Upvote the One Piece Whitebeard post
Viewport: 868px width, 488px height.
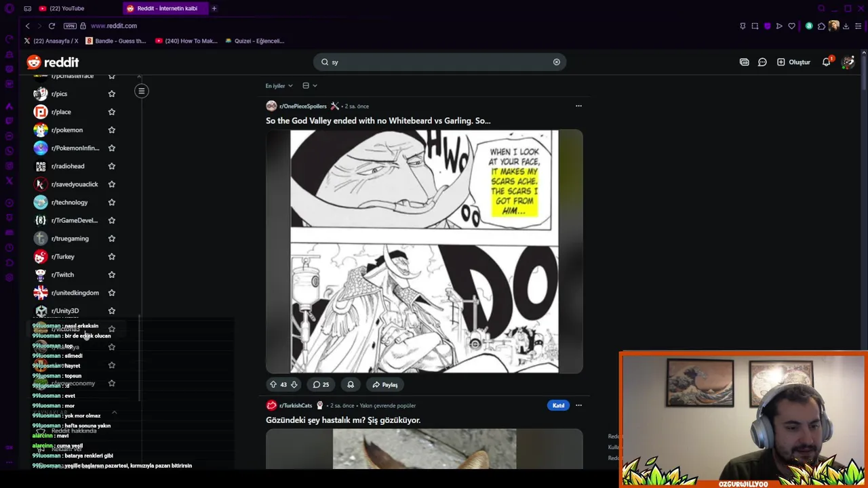click(x=273, y=384)
